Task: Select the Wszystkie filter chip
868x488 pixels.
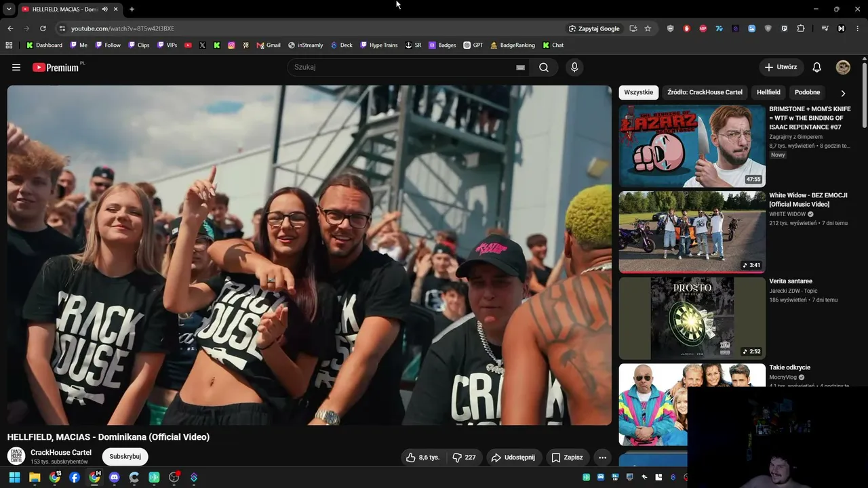Action: (639, 92)
